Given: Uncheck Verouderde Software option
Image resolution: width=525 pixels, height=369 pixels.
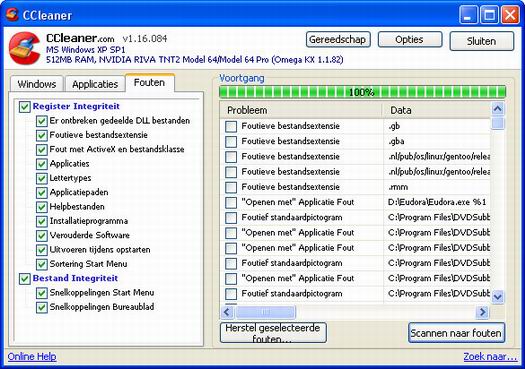Looking at the screenshot, I should (x=41, y=235).
